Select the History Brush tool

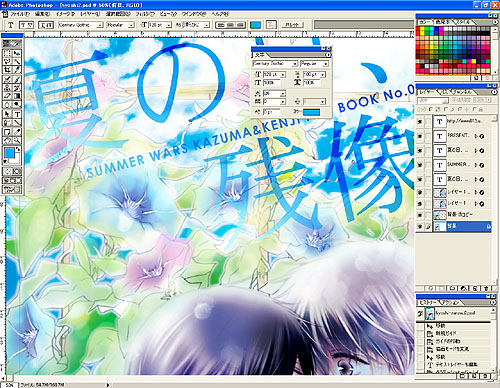(17, 88)
